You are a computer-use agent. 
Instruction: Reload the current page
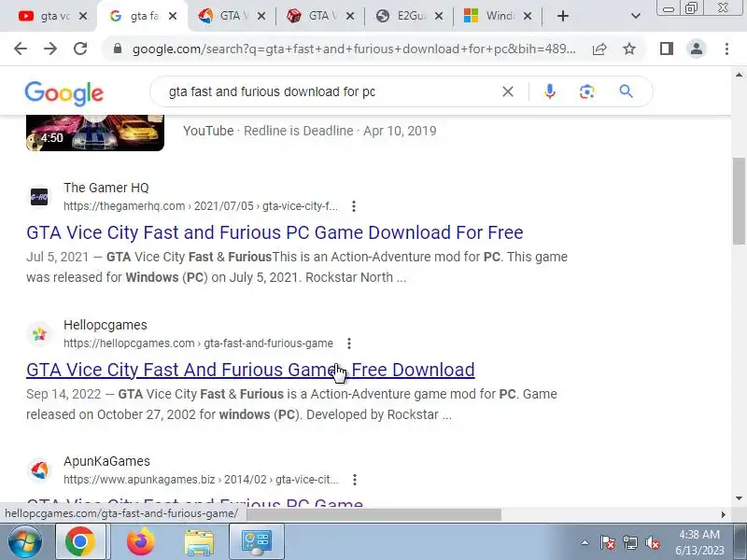80,49
